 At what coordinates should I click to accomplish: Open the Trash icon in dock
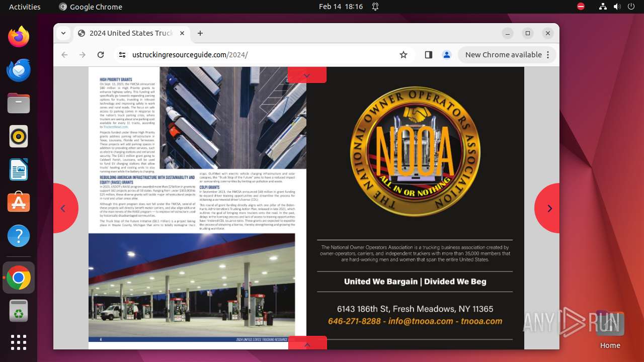click(x=19, y=311)
